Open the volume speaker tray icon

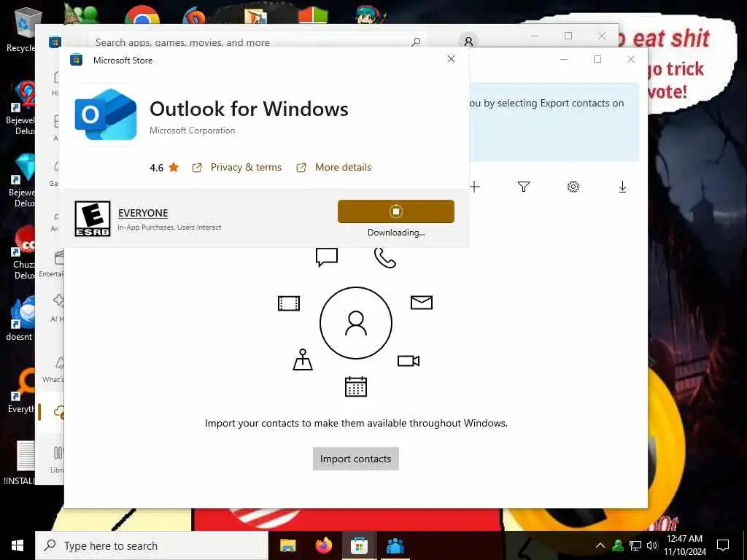(x=652, y=545)
